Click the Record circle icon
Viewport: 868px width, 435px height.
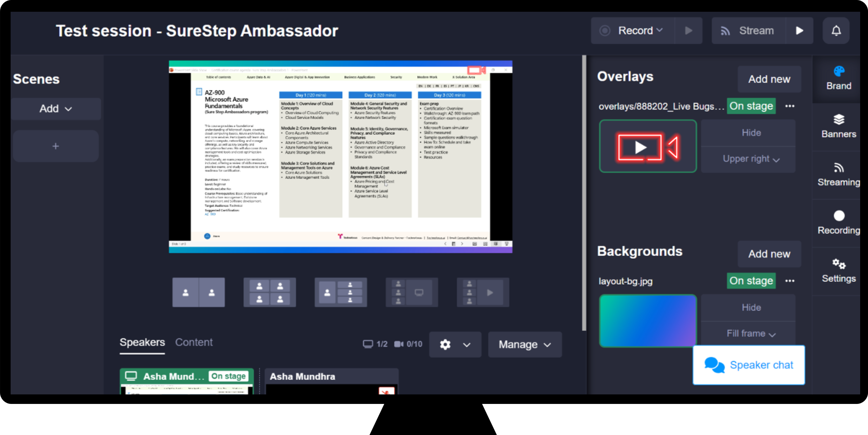pyautogui.click(x=605, y=31)
